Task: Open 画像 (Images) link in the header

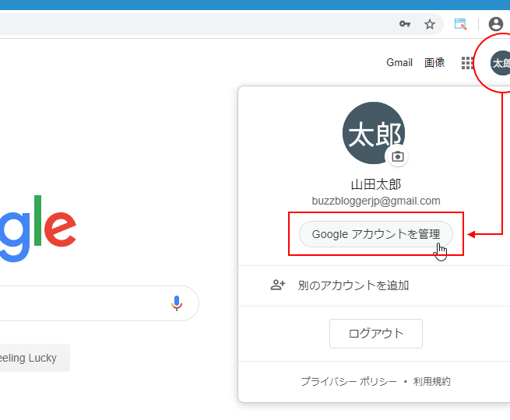Action: tap(434, 62)
